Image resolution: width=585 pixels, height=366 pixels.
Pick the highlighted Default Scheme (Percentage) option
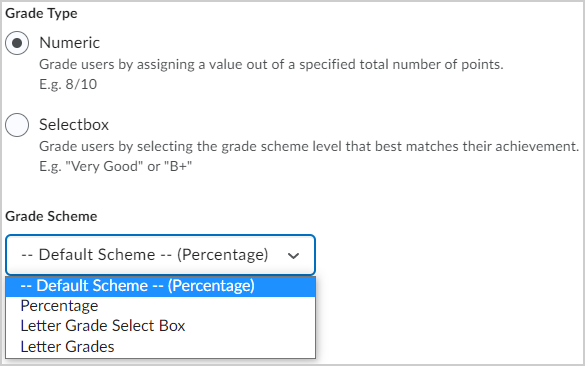point(160,286)
